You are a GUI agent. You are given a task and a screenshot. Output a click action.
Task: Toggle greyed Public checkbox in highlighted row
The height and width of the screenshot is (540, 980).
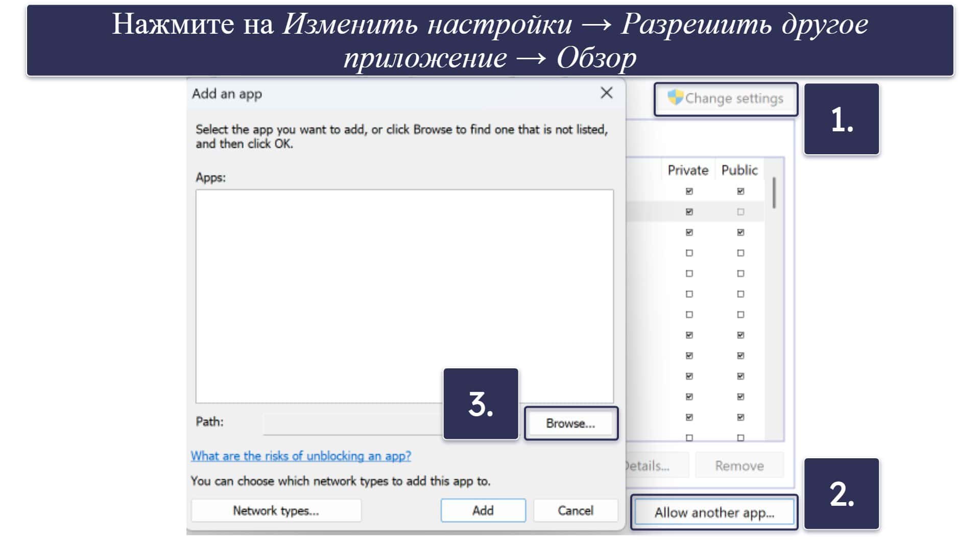pyautogui.click(x=740, y=212)
